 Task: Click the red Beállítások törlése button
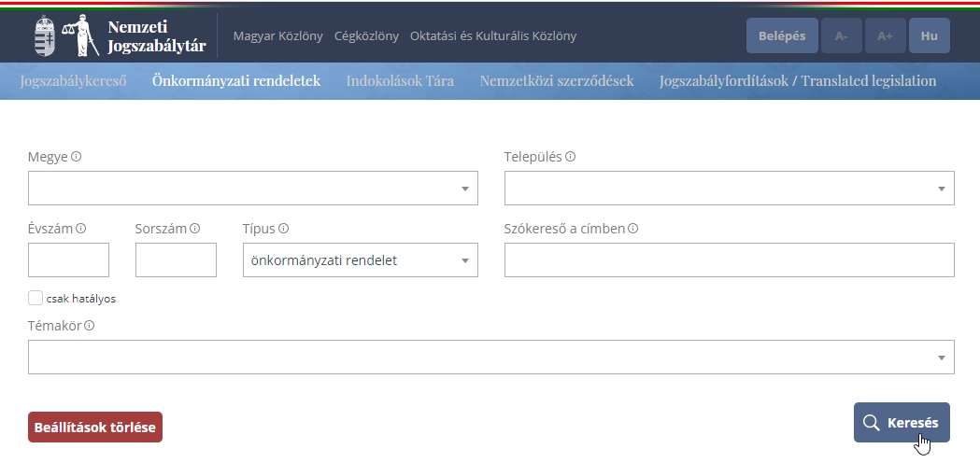point(95,428)
